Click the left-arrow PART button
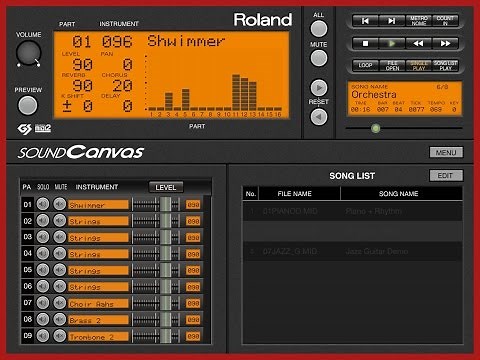The width and height of the screenshot is (480, 360). [x=319, y=117]
